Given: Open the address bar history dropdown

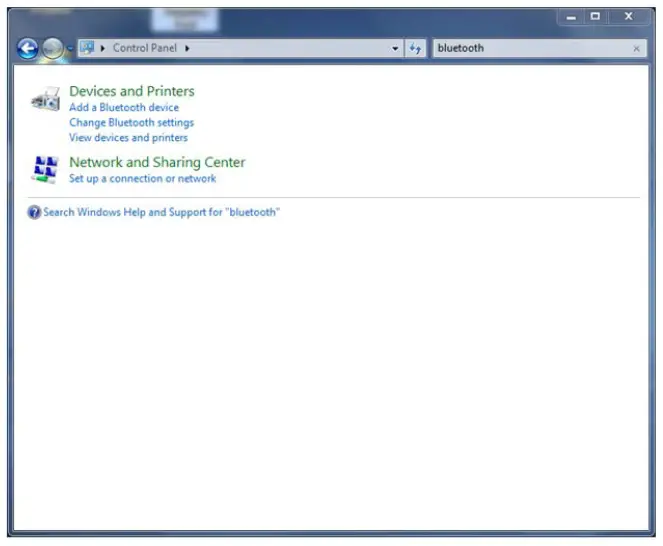Looking at the screenshot, I should [395, 49].
